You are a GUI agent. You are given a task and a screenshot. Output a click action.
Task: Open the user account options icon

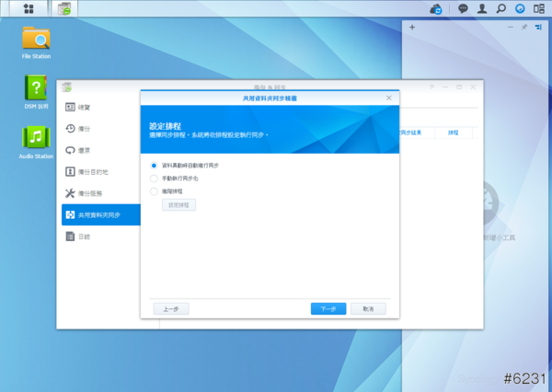pyautogui.click(x=482, y=8)
